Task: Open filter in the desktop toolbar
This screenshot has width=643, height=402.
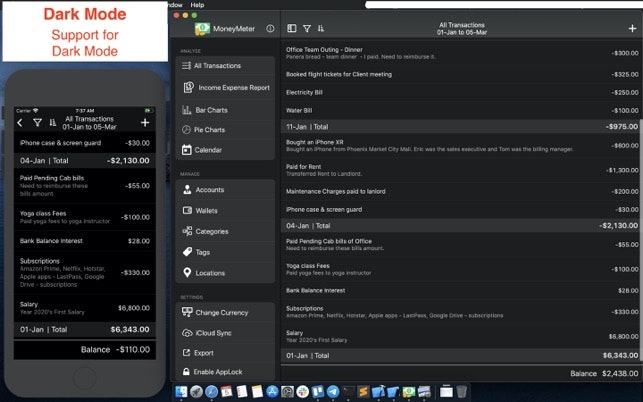Action: click(x=307, y=28)
